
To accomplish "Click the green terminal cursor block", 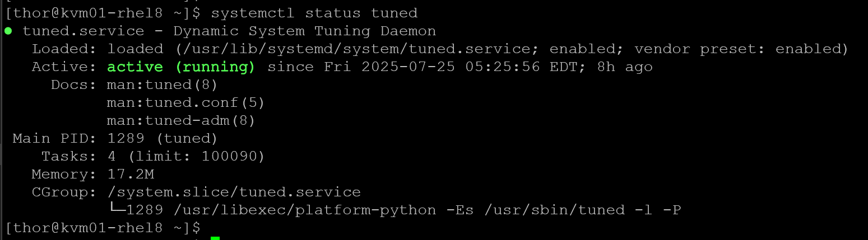I will pyautogui.click(x=215, y=238).
